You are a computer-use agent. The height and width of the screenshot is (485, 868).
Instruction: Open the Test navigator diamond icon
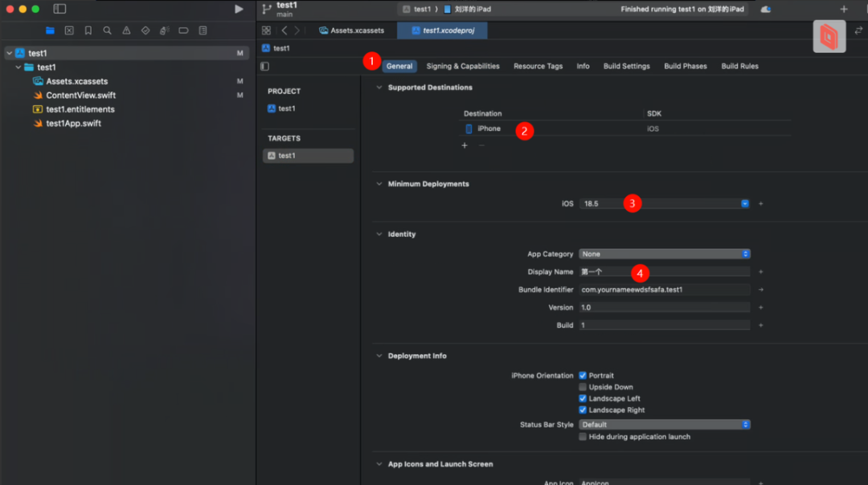(145, 31)
